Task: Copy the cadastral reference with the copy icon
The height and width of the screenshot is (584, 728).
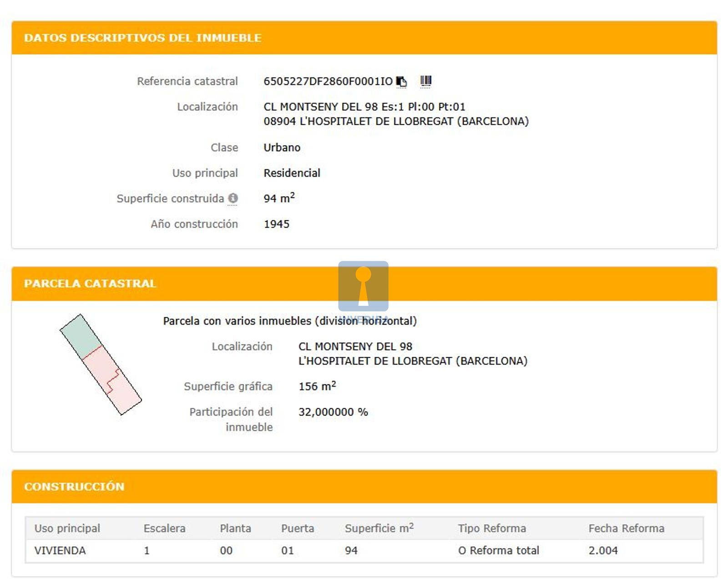Action: pyautogui.click(x=401, y=81)
